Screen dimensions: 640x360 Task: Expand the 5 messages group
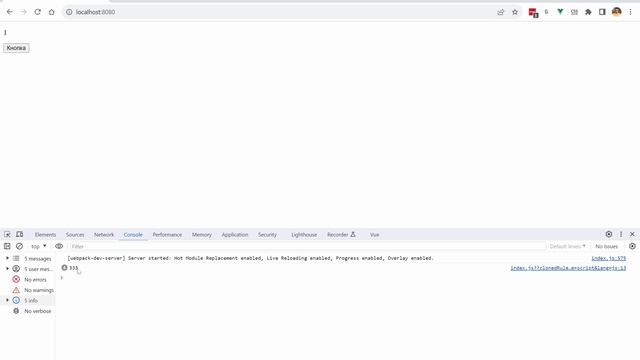[7, 258]
